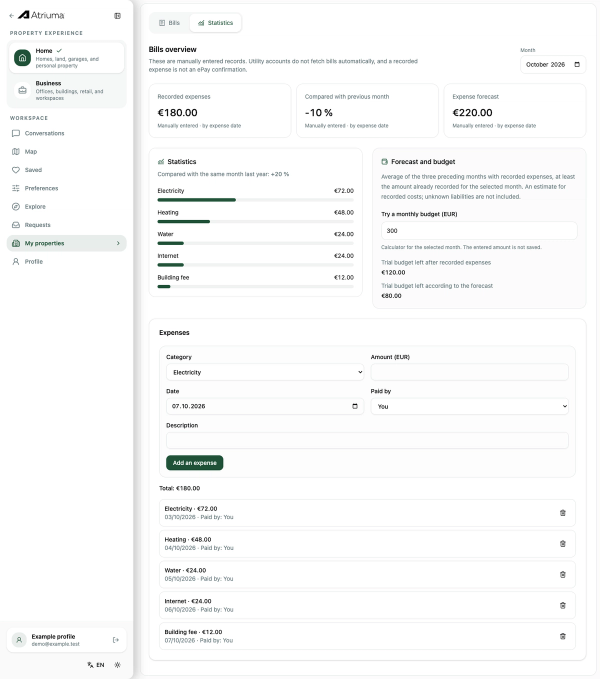Click the €80.00 forecast budget value
This screenshot has width=600, height=679.
[x=391, y=296]
